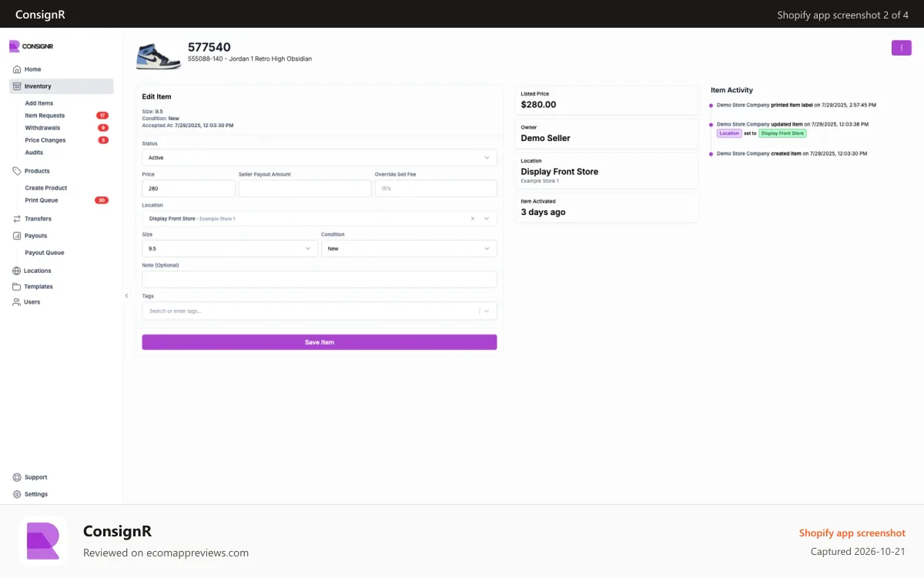The image size is (924, 578).
Task: Click the Withdrawals count badge
Action: click(103, 128)
